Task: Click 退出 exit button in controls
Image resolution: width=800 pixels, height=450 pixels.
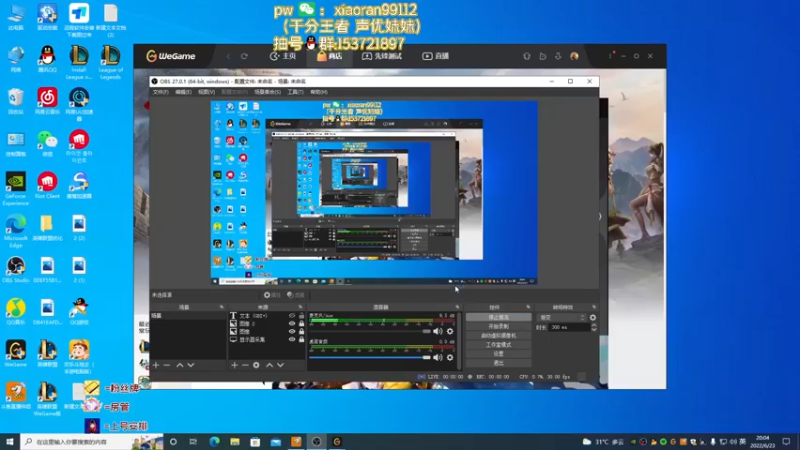Action: tap(498, 363)
